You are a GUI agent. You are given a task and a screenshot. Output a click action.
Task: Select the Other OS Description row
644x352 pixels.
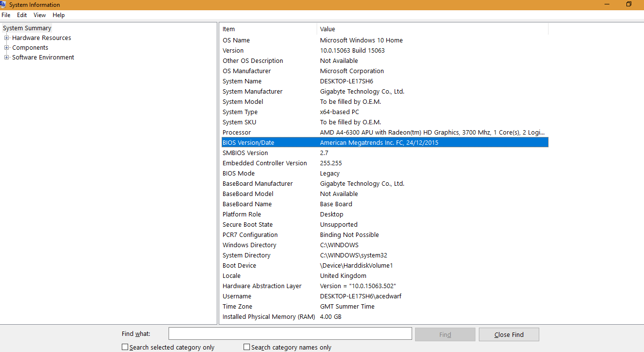[x=384, y=61]
